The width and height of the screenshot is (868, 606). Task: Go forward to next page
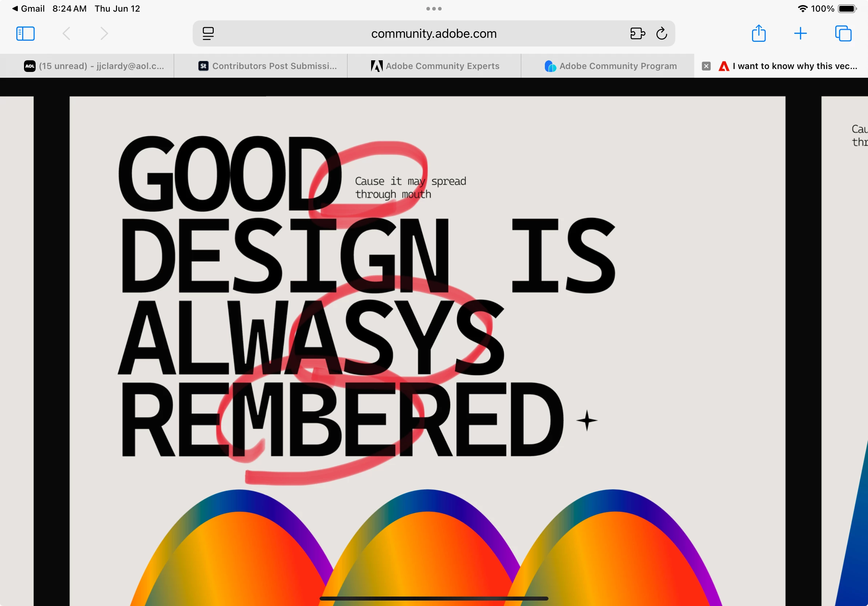104,34
